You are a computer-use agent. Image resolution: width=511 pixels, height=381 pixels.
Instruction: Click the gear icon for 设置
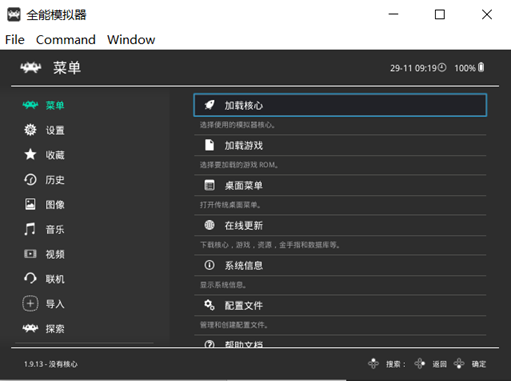pyautogui.click(x=30, y=130)
